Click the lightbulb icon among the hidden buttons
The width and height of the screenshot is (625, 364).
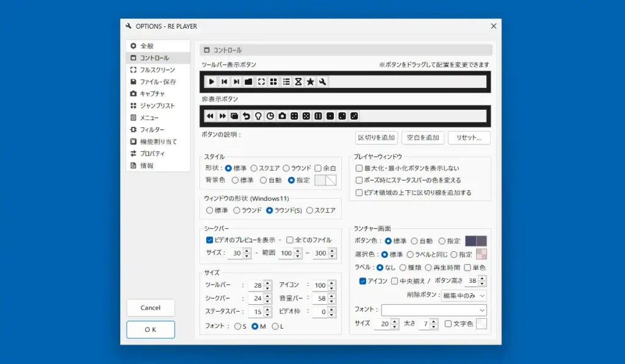[258, 116]
